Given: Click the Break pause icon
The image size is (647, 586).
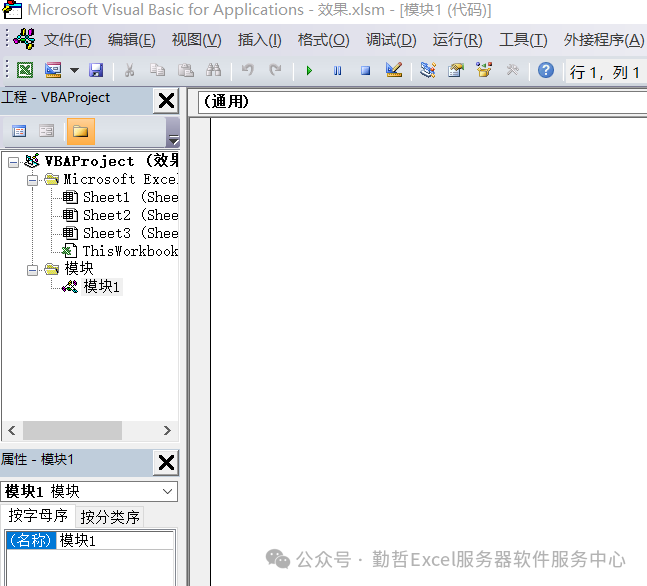Looking at the screenshot, I should (338, 71).
